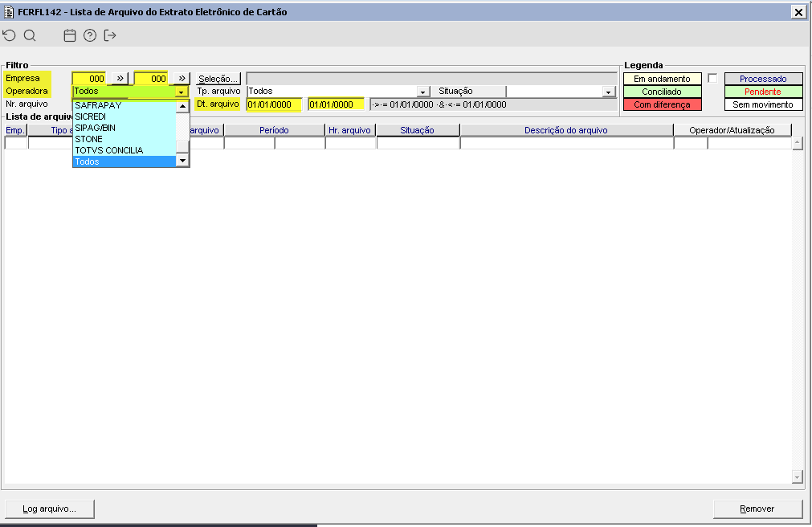This screenshot has width=812, height=527.
Task: Close the FCRFL142 window
Action: (x=798, y=12)
